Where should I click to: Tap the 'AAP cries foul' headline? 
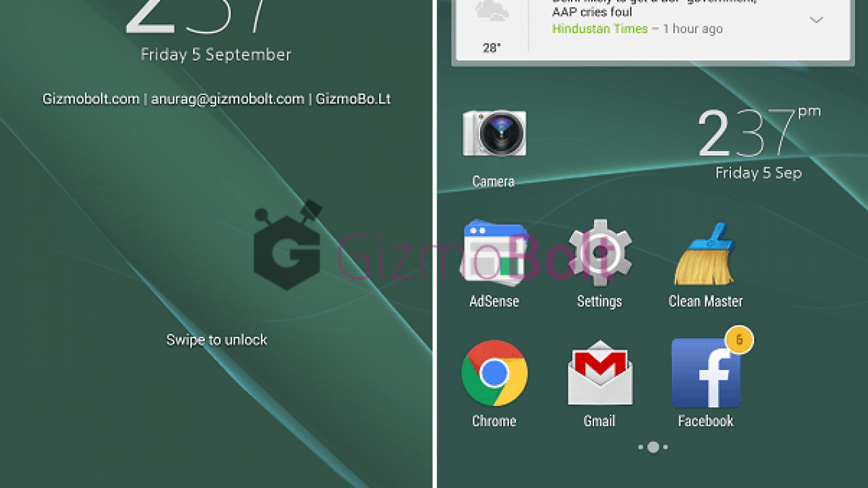pos(592,12)
